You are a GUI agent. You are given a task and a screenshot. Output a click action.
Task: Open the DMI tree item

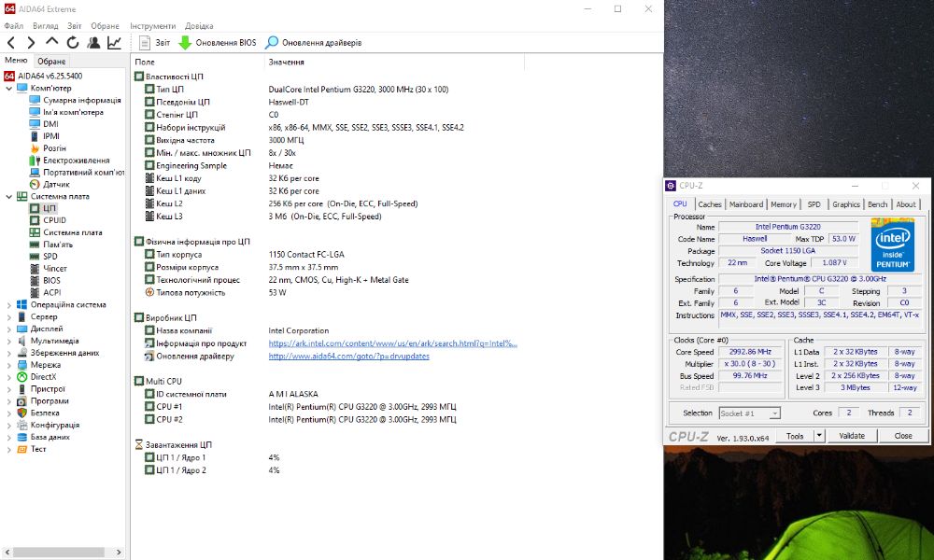pos(50,124)
